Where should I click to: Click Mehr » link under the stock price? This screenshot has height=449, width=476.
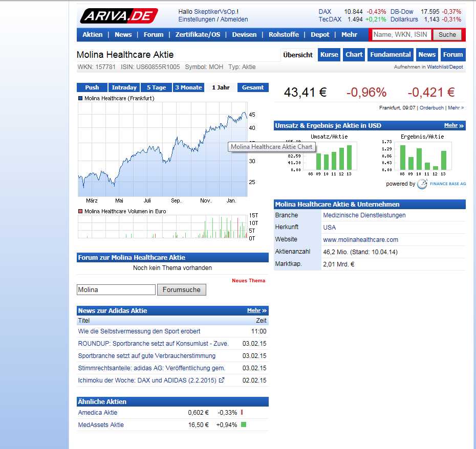[x=456, y=108]
